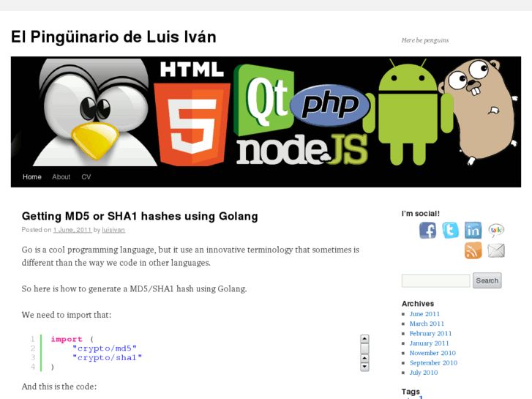This screenshot has height=399, width=532.
Task: Click the Search button
Action: click(x=487, y=280)
